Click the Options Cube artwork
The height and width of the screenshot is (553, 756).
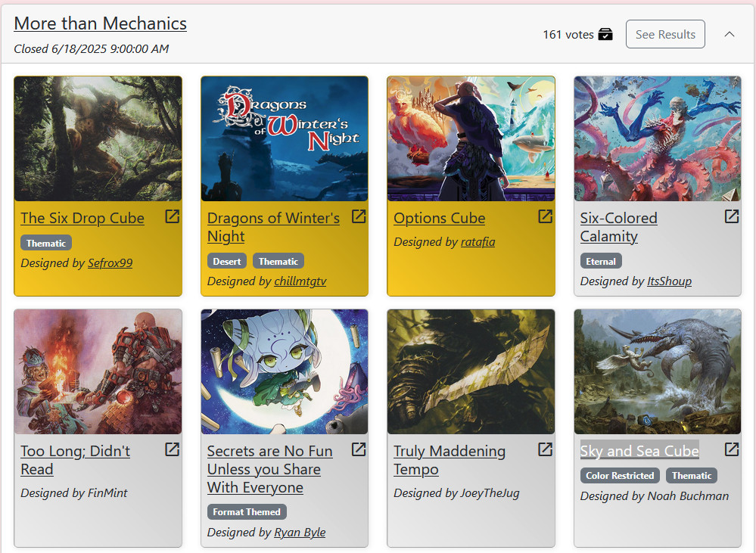pos(471,139)
